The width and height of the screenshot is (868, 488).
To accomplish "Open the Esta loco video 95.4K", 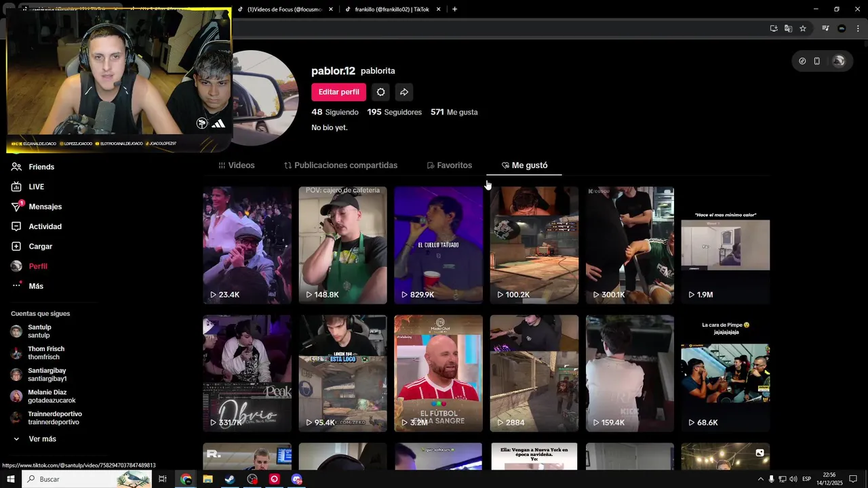I will [342, 373].
